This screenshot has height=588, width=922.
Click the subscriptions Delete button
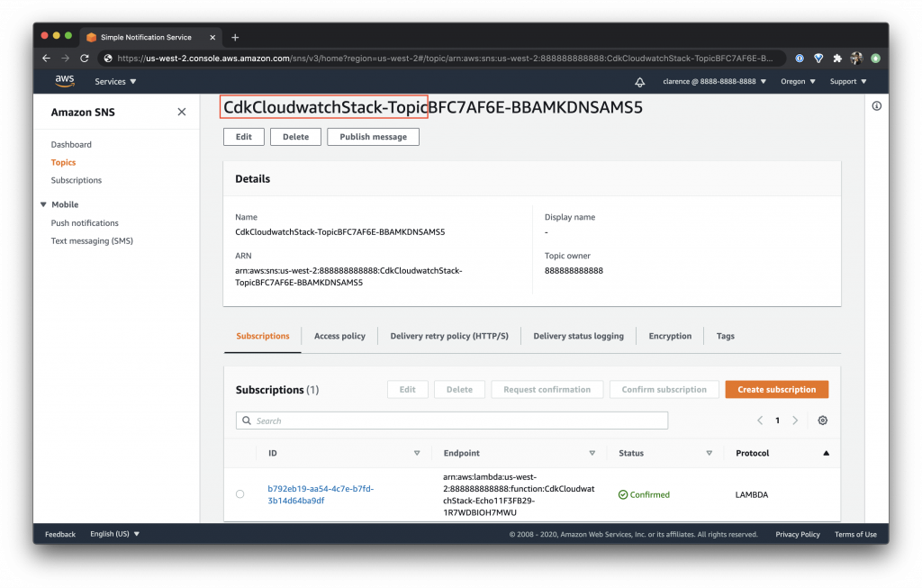click(x=459, y=389)
